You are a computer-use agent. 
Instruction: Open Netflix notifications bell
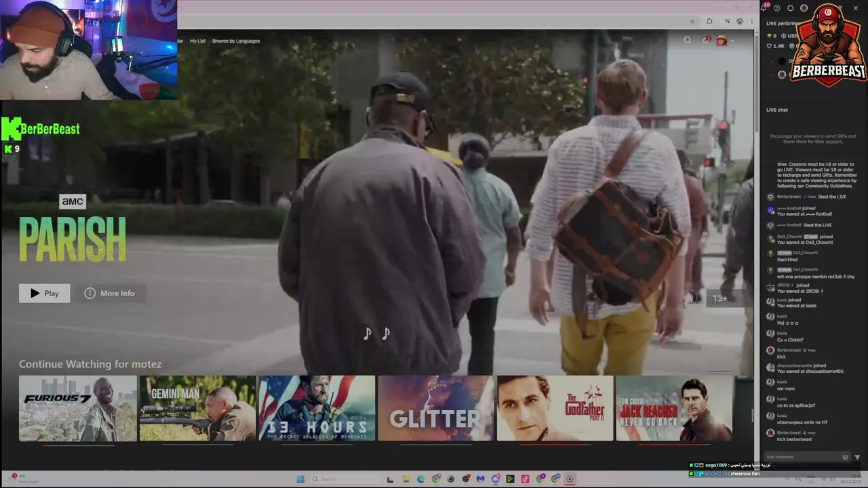click(x=705, y=40)
